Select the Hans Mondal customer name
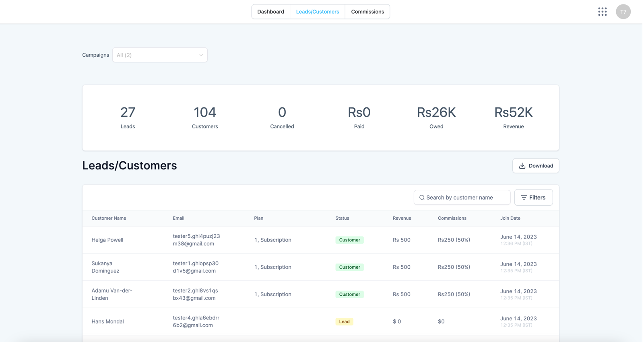This screenshot has height=342, width=644. 107,321
